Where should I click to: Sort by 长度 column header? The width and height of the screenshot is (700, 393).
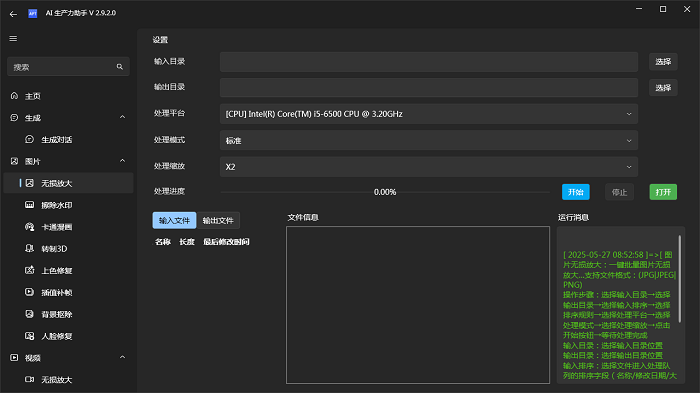tap(187, 242)
